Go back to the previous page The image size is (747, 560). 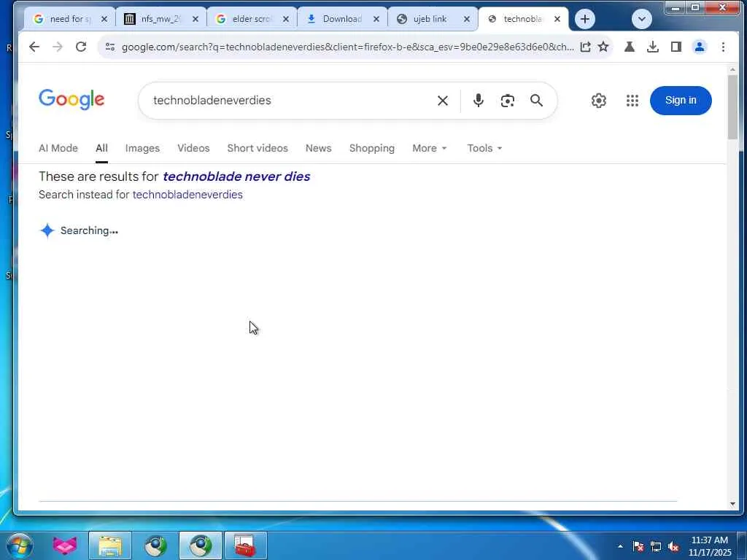coord(34,47)
